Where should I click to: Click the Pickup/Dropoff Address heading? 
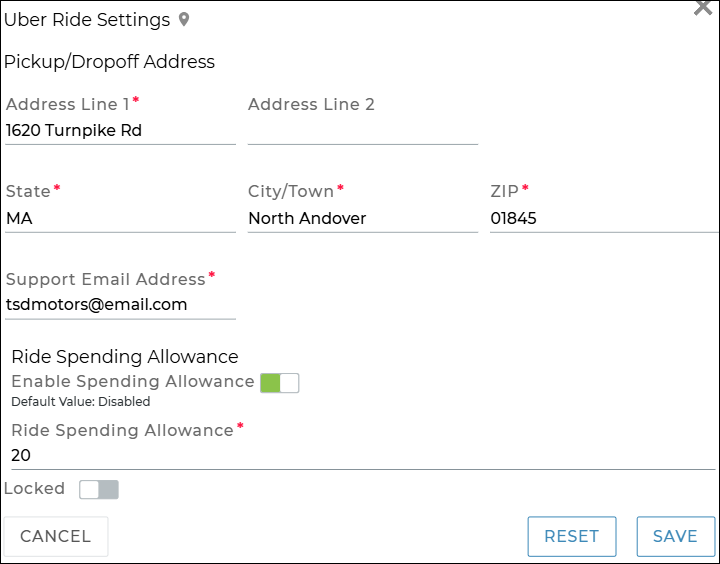(109, 62)
